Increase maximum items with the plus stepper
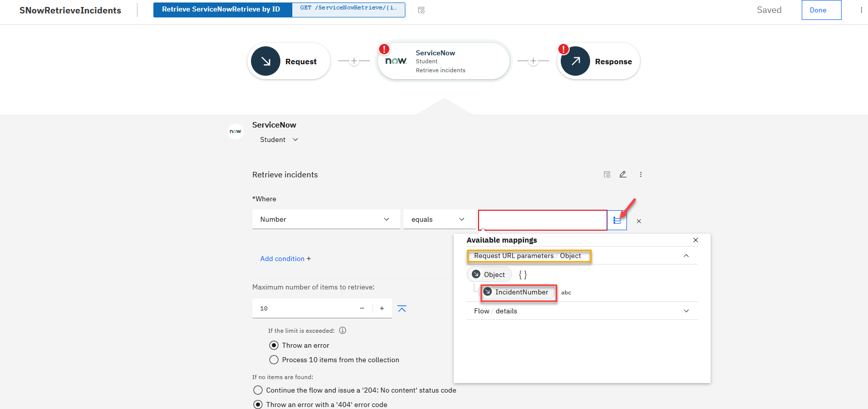The image size is (868, 409). (x=382, y=308)
